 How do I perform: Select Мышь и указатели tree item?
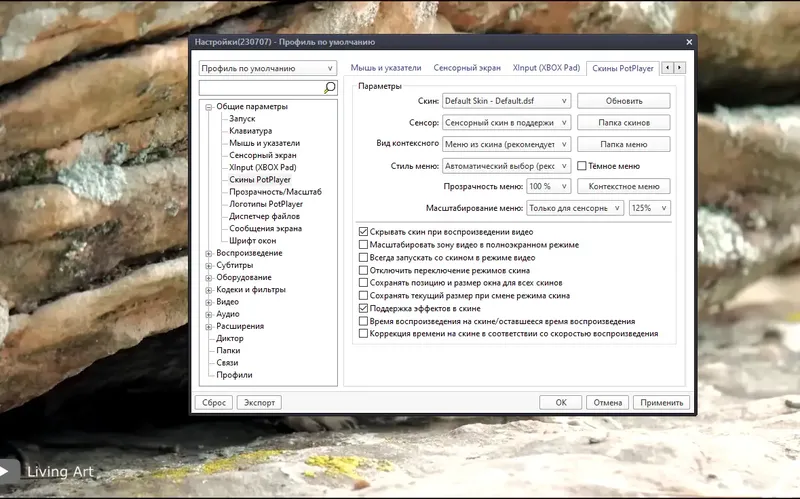(x=264, y=143)
